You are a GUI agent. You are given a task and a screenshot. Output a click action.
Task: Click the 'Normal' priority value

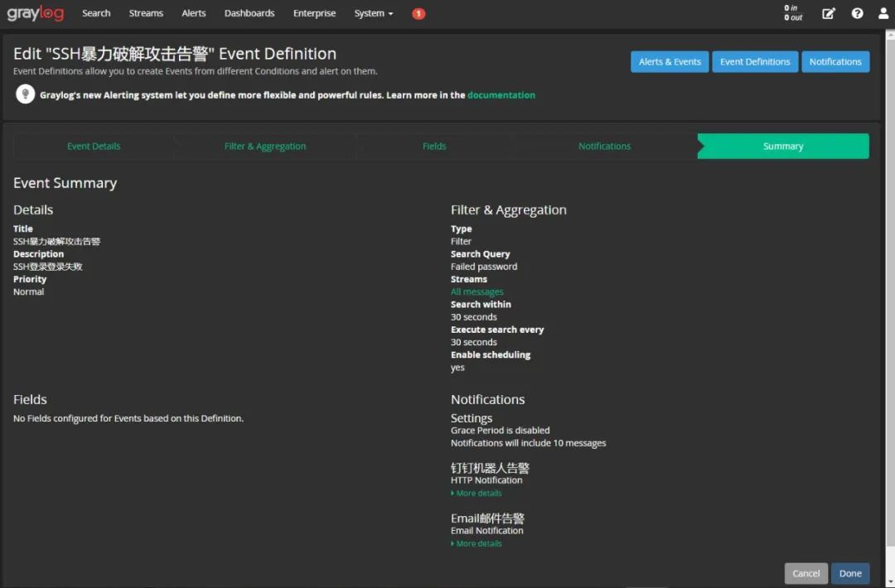[x=28, y=292]
